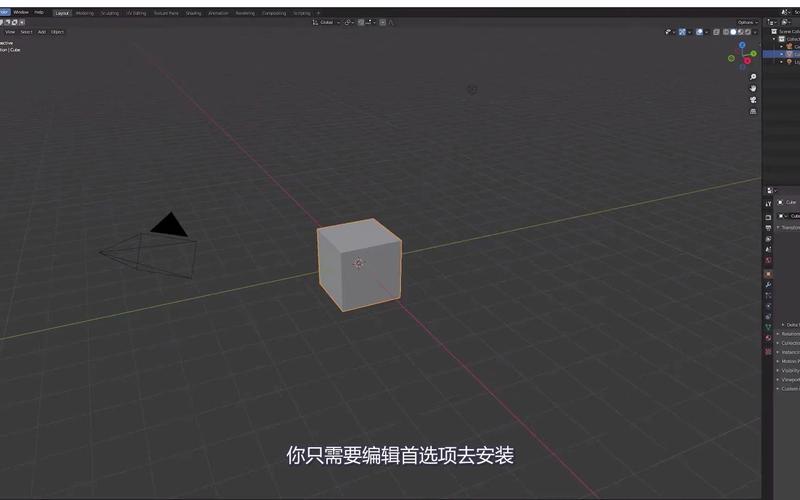
Task: Open the properties editor type dropdown
Action: coord(771,190)
